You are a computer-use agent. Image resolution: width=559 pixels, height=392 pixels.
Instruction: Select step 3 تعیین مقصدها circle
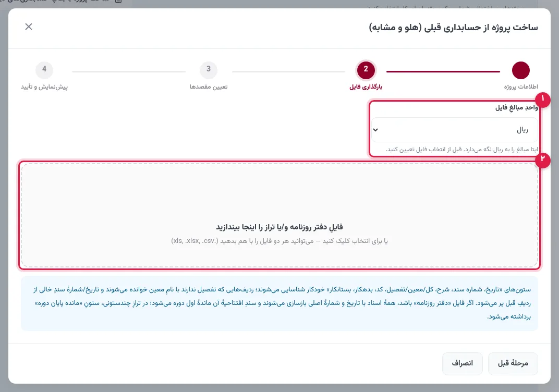[209, 70]
